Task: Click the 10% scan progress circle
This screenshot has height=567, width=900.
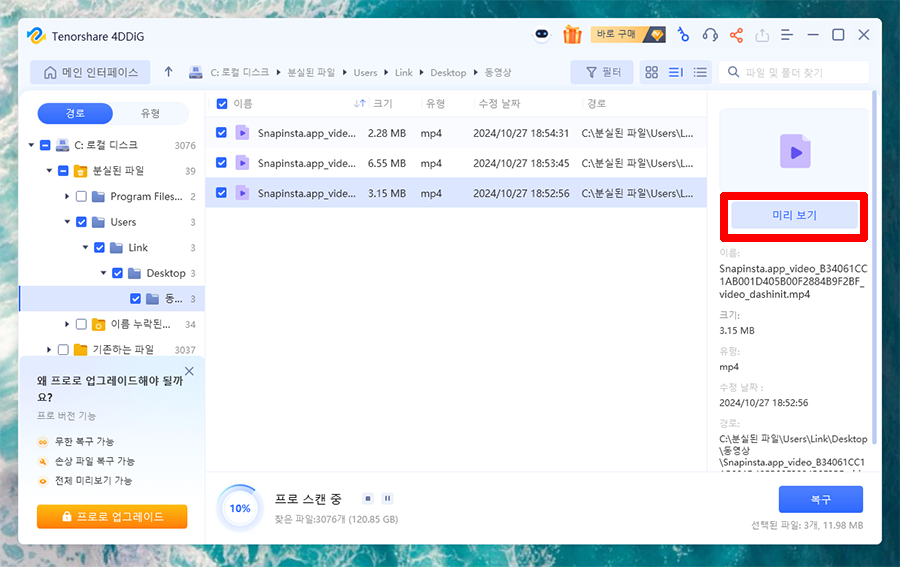Action: [x=239, y=508]
